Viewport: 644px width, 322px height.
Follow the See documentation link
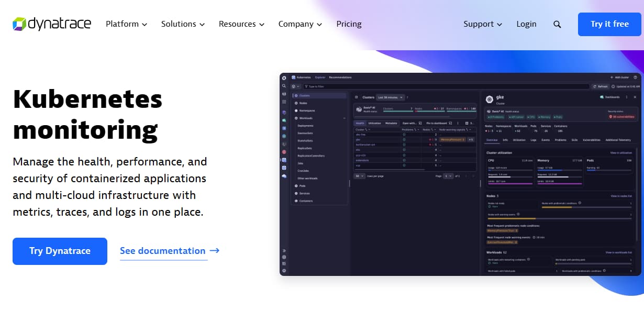click(x=162, y=251)
